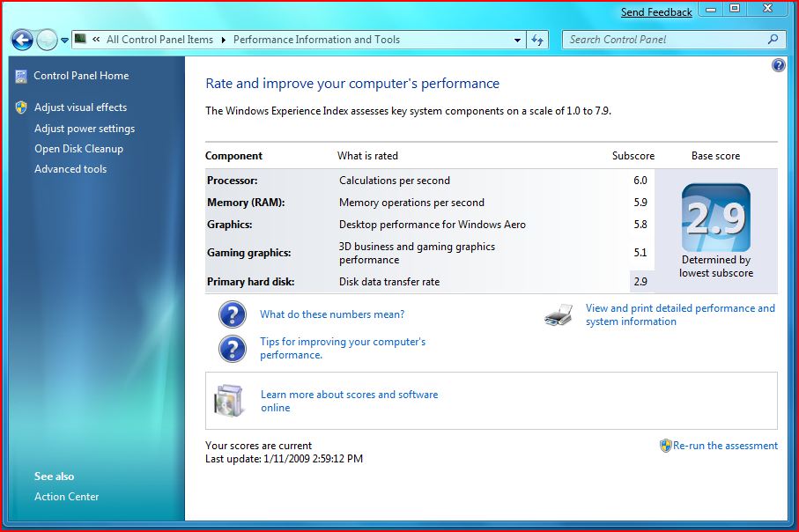Click the Gaming graphics subscore 5.1

(640, 253)
